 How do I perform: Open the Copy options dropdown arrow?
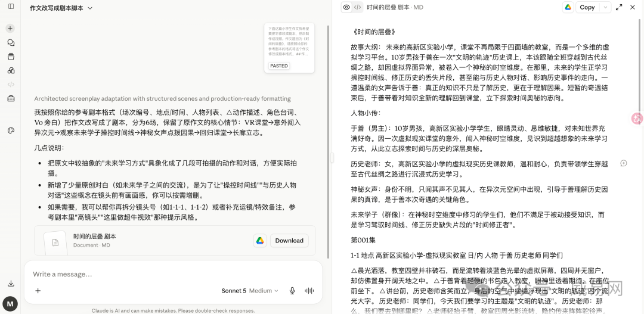click(x=605, y=7)
